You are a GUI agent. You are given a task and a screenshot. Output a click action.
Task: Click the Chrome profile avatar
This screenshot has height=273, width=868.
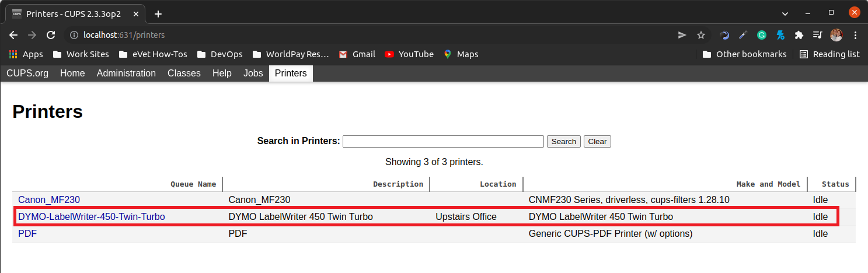(836, 35)
